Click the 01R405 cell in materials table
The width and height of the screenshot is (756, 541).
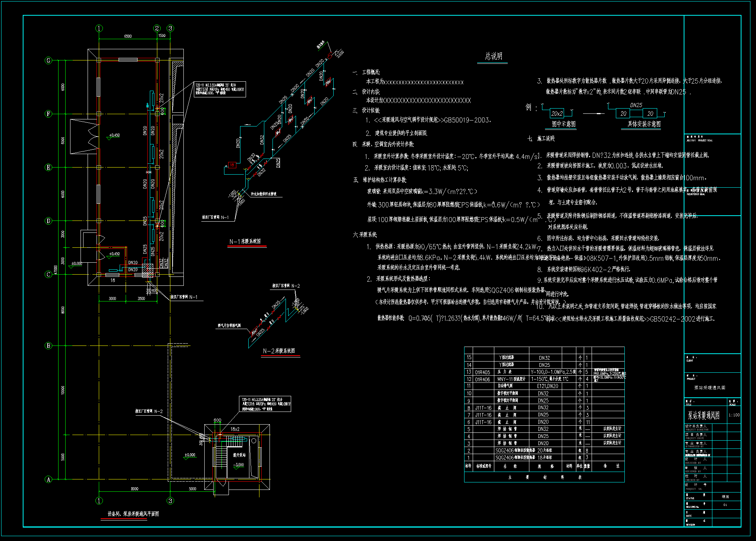482,372
